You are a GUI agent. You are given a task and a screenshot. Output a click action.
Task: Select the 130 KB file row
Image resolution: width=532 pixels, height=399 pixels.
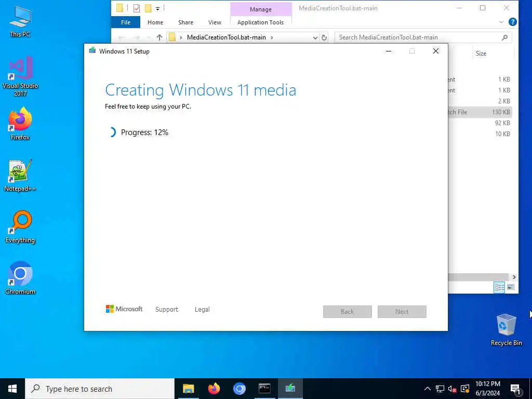pyautogui.click(x=480, y=112)
